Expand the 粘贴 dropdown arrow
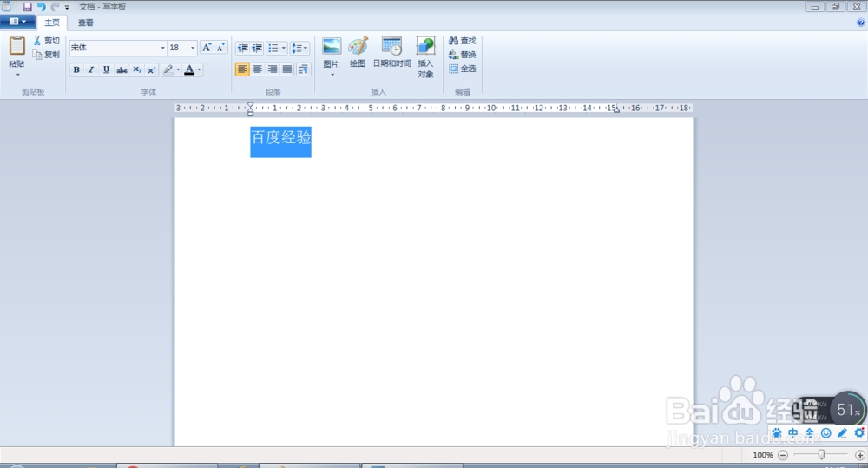This screenshot has height=468, width=868. (x=17, y=74)
